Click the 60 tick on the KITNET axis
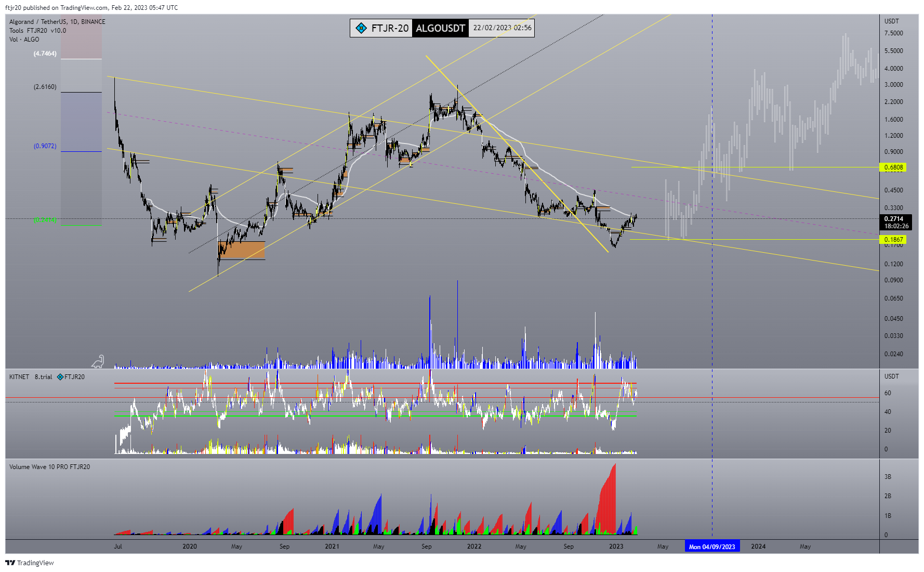924x572 pixels. (x=888, y=394)
